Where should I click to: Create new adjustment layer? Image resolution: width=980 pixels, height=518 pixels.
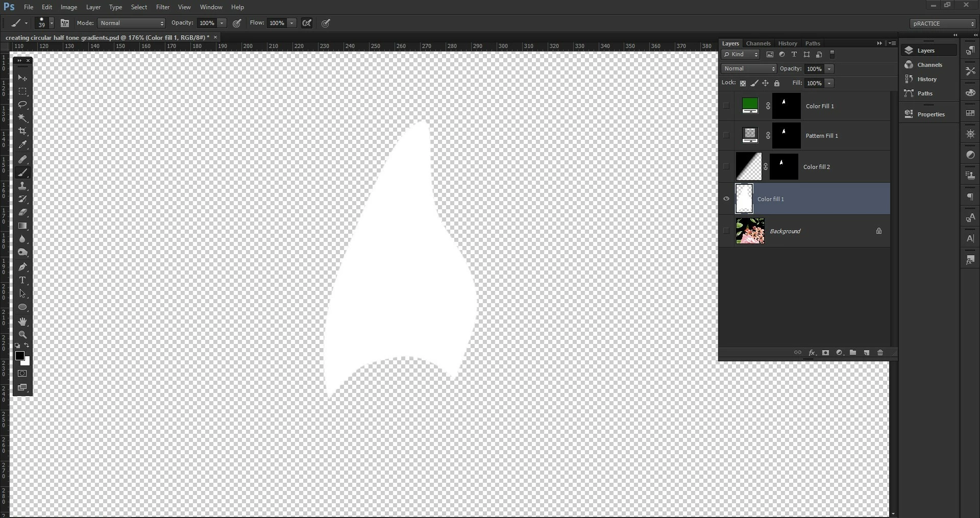pos(839,353)
